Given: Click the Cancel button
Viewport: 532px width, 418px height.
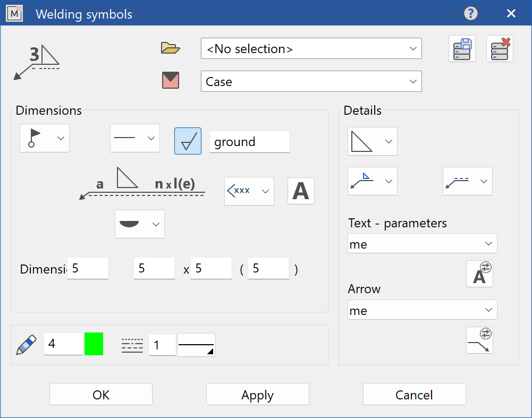Looking at the screenshot, I should [414, 394].
